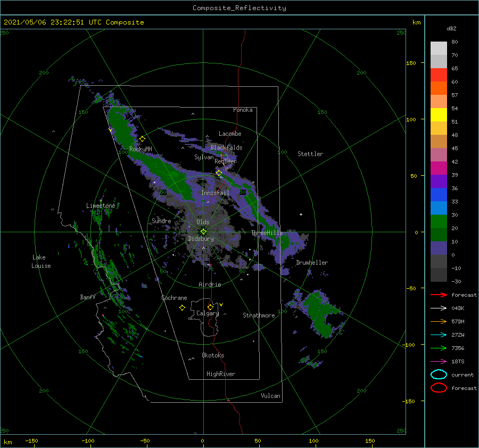479x448 pixels.
Task: Click the 18TS legend text
Action: click(x=458, y=362)
